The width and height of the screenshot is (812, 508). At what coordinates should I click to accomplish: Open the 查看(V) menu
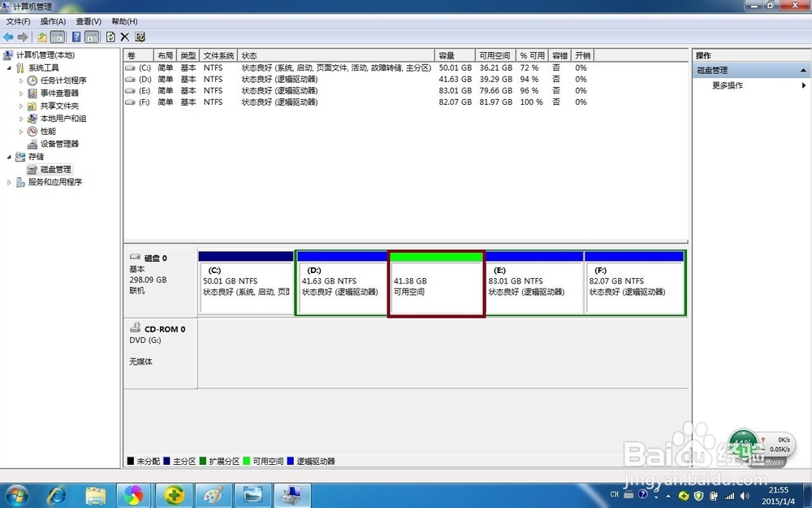click(x=88, y=20)
